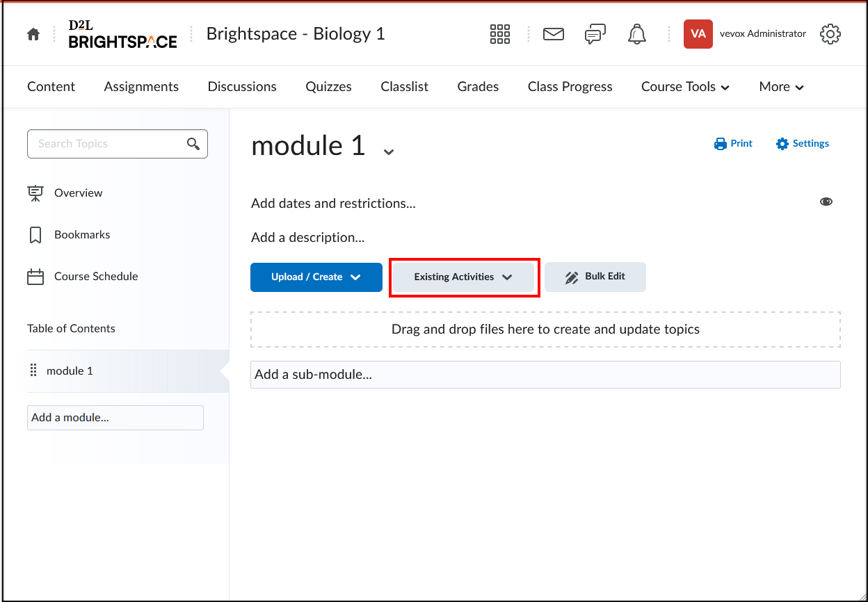Screen dimensions: 868x602
Task: Click the search magnifier icon in Search Topics
Action: coord(193,144)
